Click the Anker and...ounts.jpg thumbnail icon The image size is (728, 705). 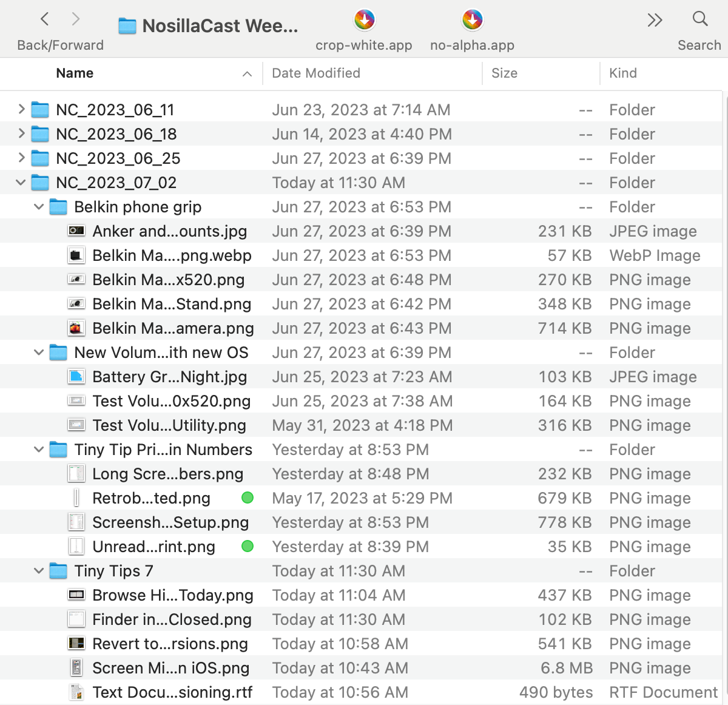coord(76,231)
